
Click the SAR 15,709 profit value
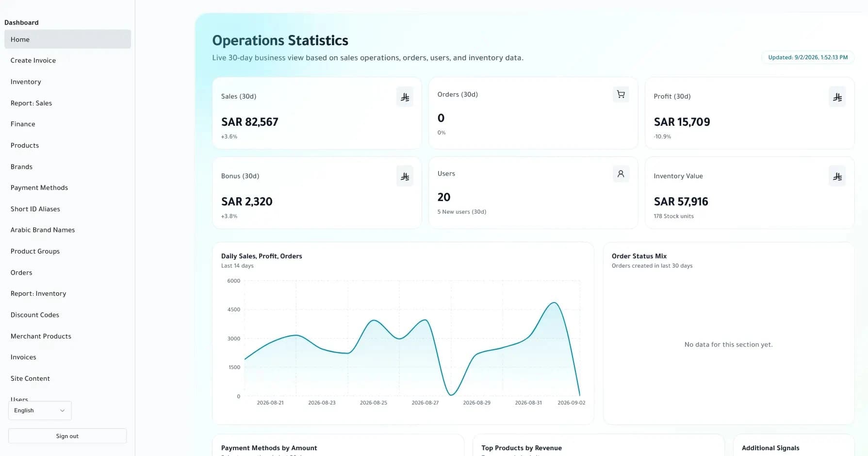coord(682,122)
